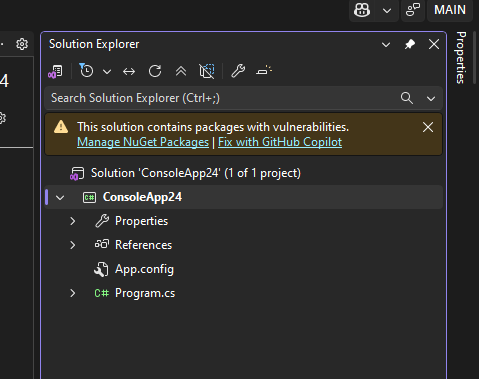Toggle Preview Selected Items

[264, 71]
